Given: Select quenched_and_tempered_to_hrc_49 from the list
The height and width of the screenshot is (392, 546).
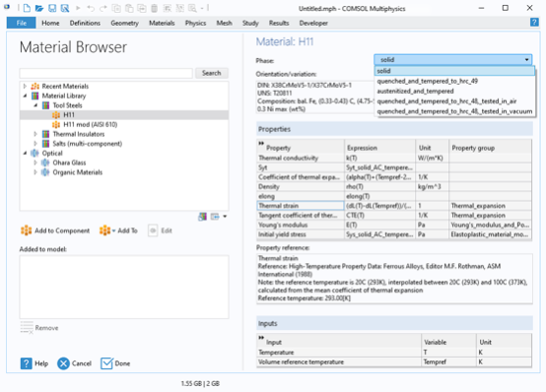Looking at the screenshot, I should 428,81.
